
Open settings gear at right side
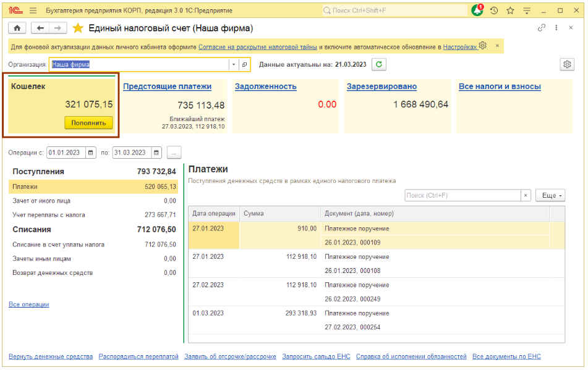tap(566, 64)
